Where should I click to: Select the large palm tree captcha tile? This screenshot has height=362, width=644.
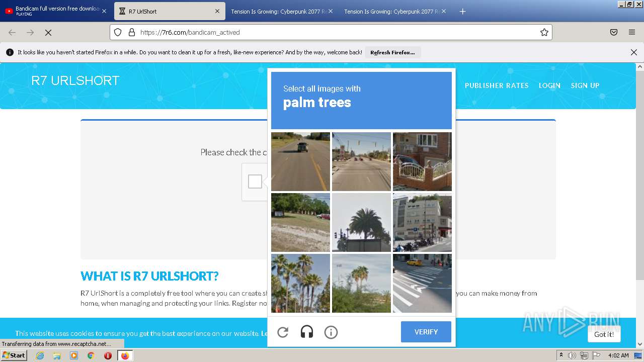click(361, 222)
